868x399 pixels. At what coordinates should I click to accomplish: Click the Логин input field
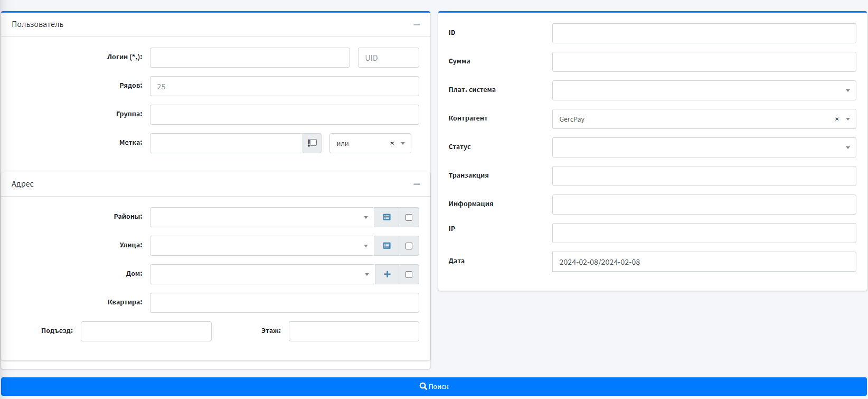click(250, 58)
